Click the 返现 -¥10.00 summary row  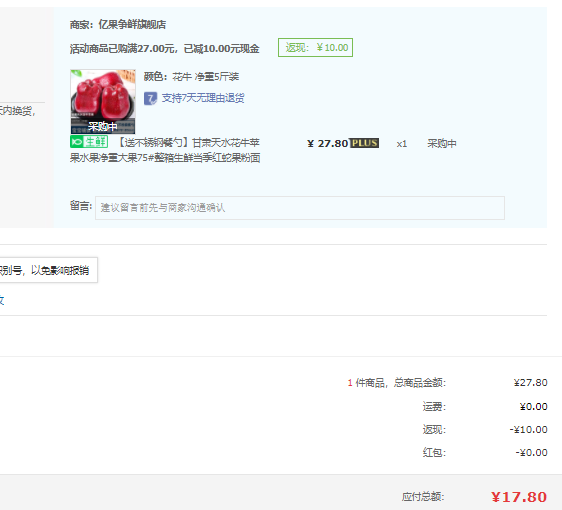point(485,429)
